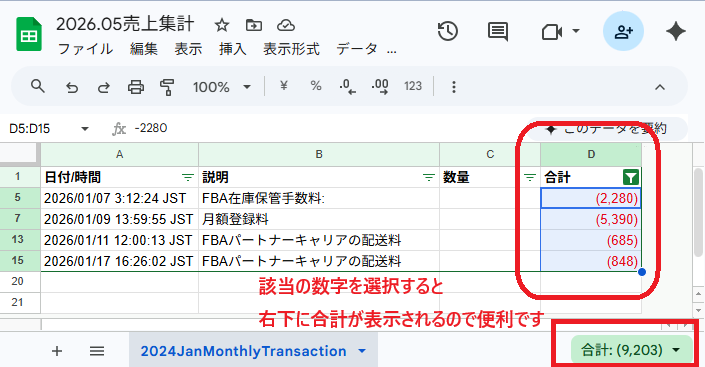The height and width of the screenshot is (367, 705).
Task: Undo the last action
Action: (x=71, y=87)
